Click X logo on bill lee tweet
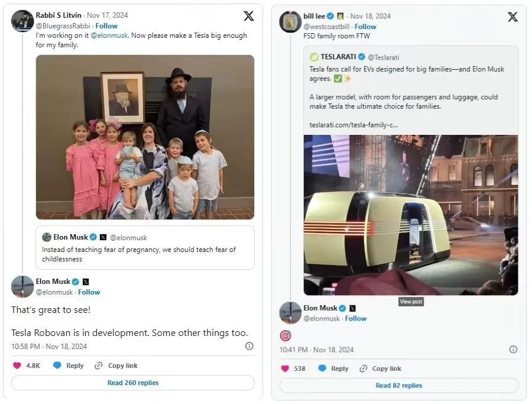The height and width of the screenshot is (404, 532). click(x=512, y=17)
